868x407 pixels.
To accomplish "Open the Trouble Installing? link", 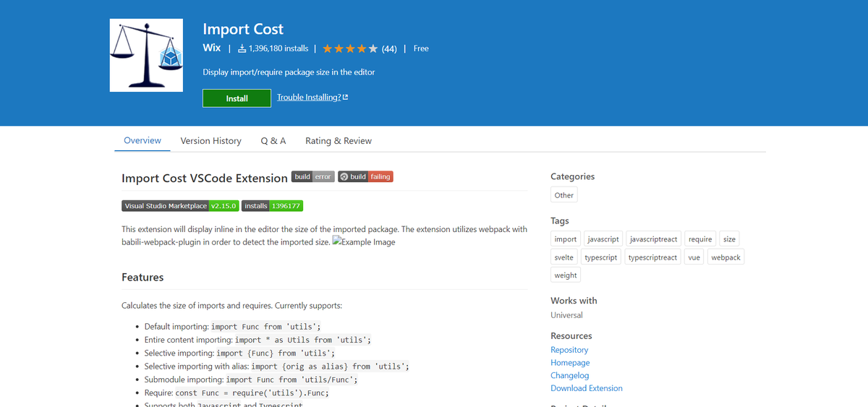I will click(312, 97).
